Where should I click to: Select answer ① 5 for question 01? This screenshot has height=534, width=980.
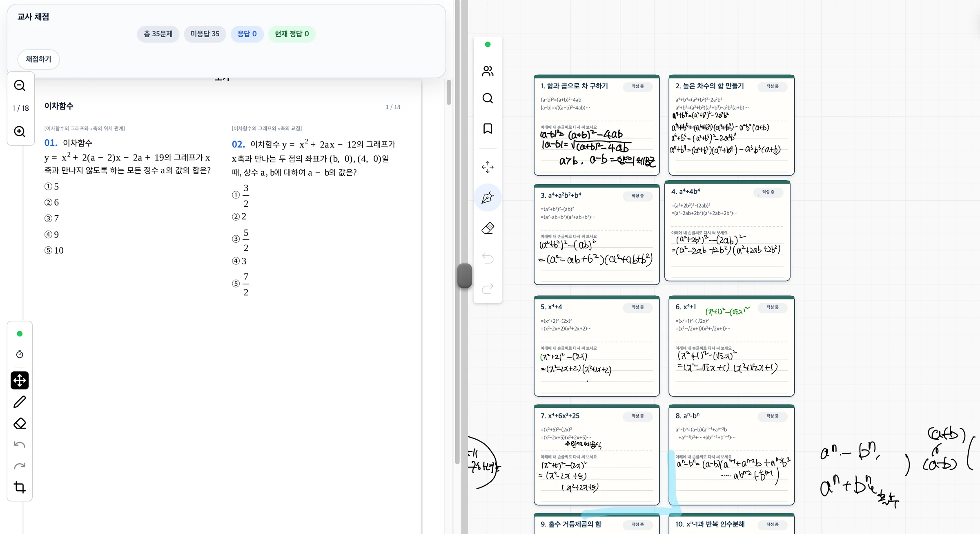coord(52,187)
